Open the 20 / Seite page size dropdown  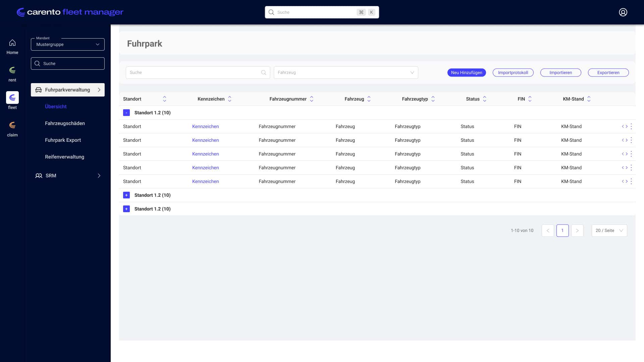(609, 230)
